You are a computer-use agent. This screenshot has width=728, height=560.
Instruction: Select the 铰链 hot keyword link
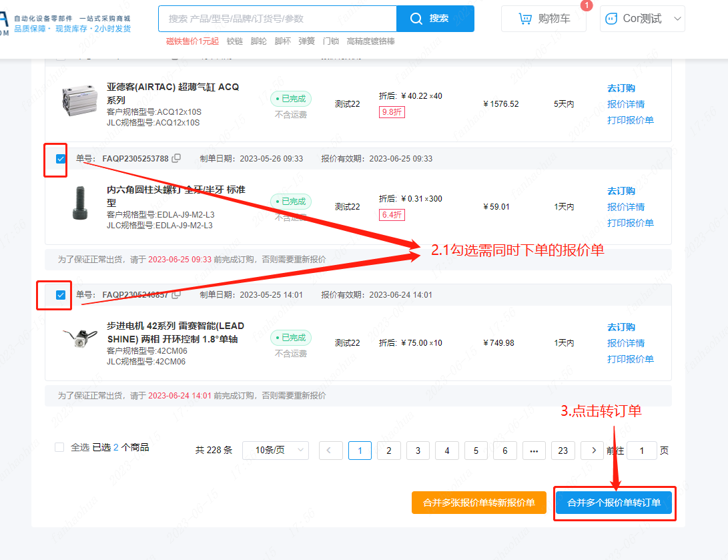(234, 41)
